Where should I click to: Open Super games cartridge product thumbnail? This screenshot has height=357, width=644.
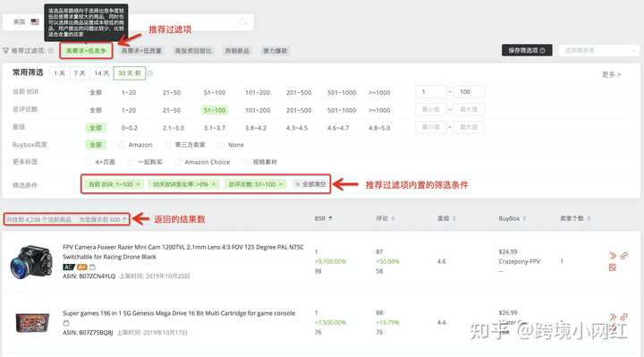point(32,322)
